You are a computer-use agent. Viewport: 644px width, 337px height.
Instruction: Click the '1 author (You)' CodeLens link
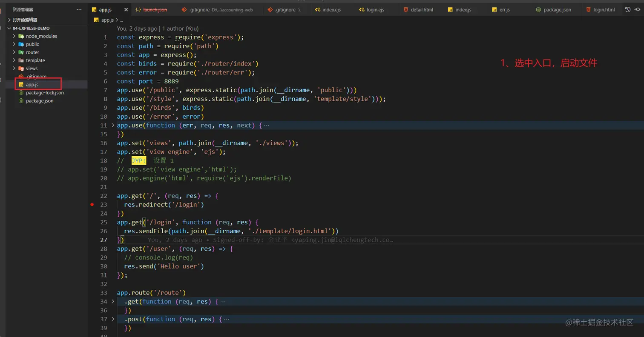[180, 29]
